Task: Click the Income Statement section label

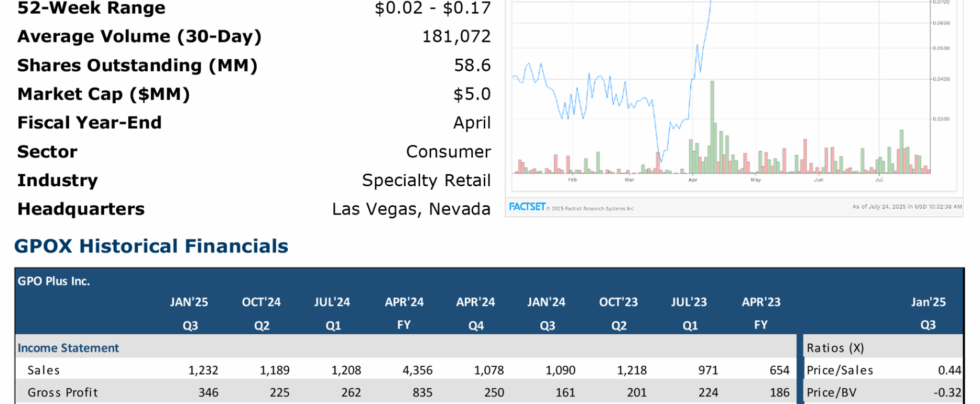Action: click(68, 348)
